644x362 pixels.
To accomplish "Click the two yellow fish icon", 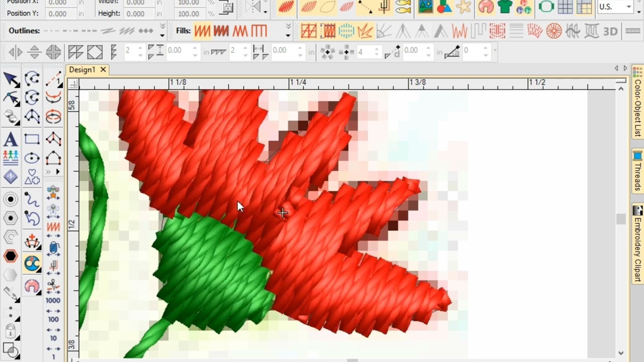I will 404,7.
